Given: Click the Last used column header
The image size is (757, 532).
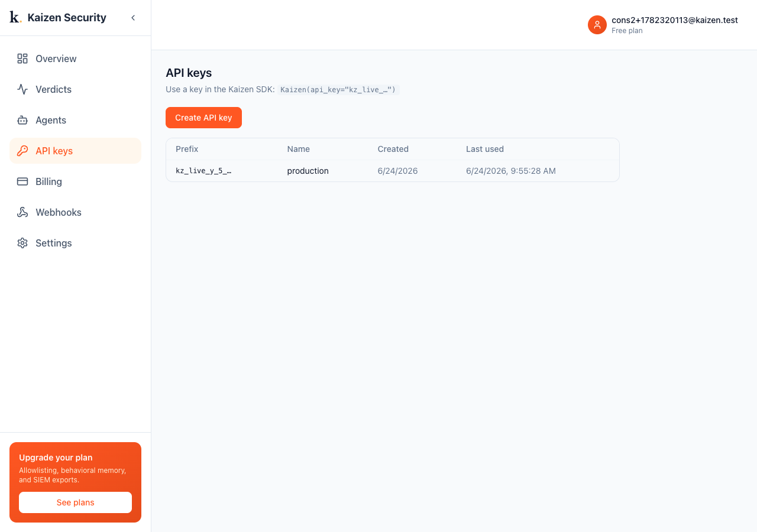Looking at the screenshot, I should click(x=485, y=149).
